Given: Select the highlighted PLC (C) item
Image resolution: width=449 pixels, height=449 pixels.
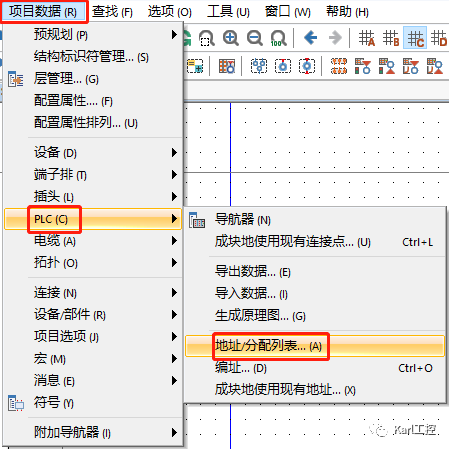Looking at the screenshot, I should pos(93,219).
